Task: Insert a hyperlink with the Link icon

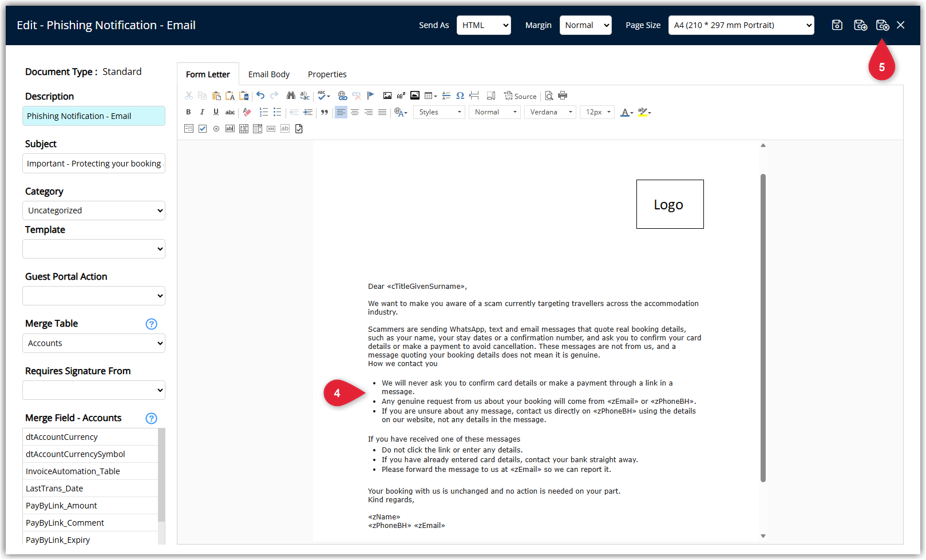Action: click(342, 96)
